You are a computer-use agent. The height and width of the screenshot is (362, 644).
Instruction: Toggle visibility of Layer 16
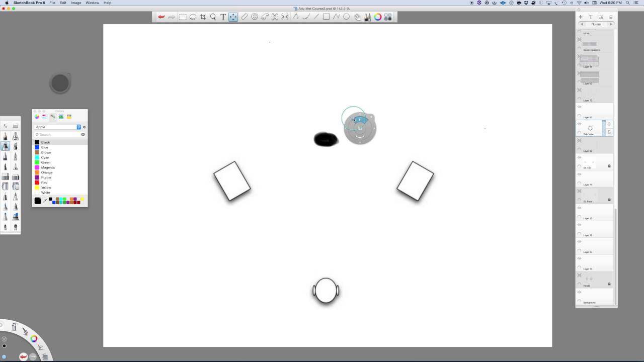click(x=579, y=225)
